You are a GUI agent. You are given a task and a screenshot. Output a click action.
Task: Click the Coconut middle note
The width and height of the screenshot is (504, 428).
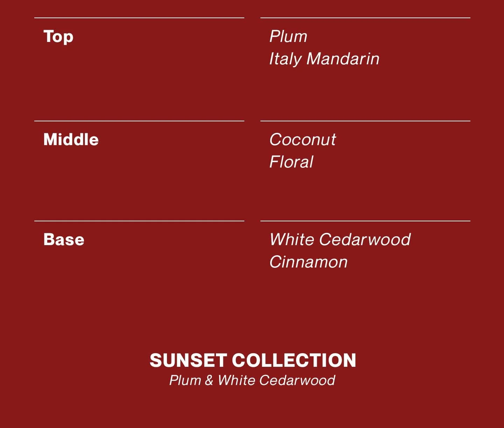tap(303, 139)
